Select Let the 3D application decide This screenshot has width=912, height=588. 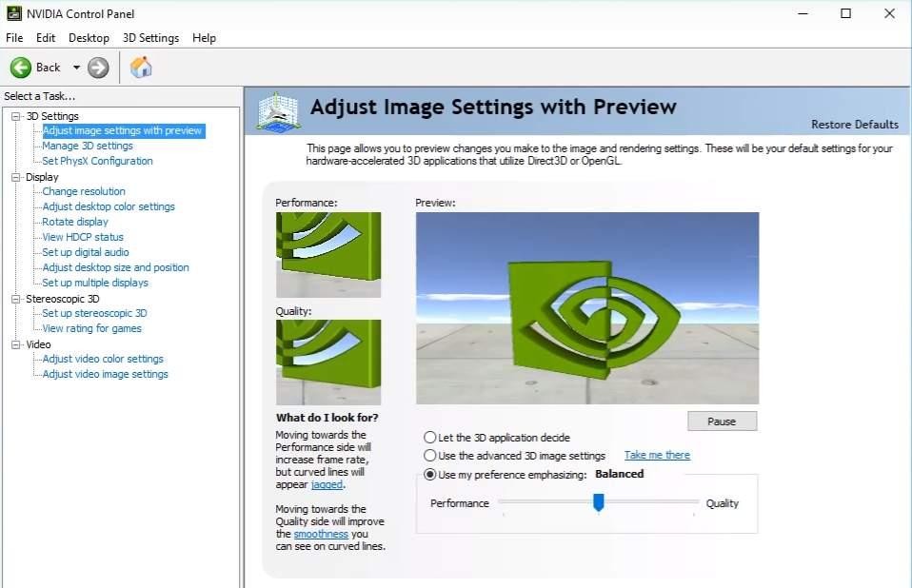click(x=430, y=437)
